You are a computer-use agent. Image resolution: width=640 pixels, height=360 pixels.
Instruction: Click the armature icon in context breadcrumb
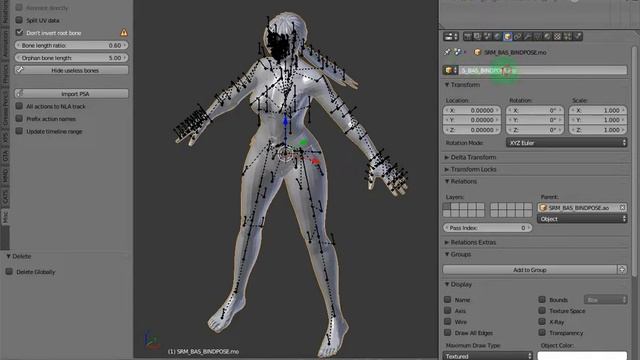click(x=458, y=52)
